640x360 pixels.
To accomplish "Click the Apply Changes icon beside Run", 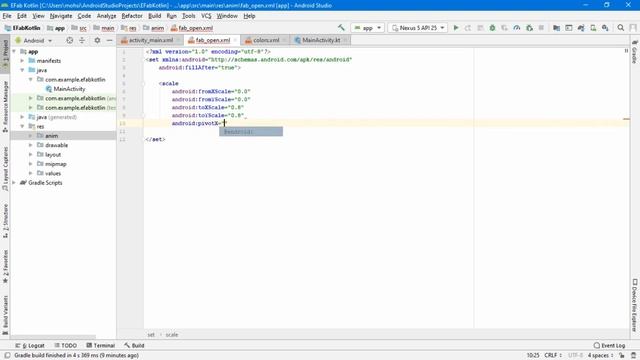I will (468, 28).
